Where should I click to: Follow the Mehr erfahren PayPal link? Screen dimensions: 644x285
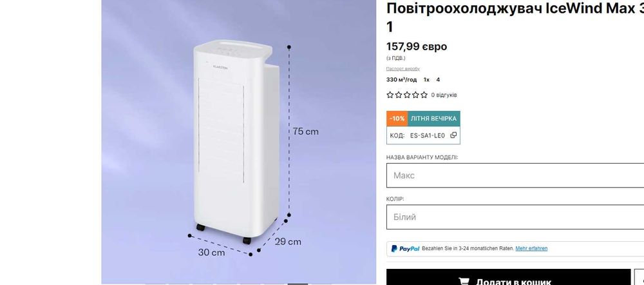click(531, 248)
